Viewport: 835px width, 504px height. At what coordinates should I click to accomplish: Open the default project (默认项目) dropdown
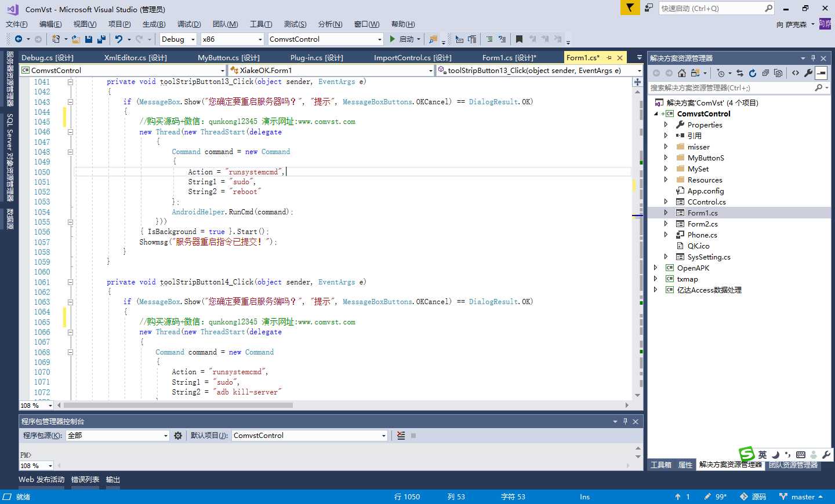(x=310, y=436)
